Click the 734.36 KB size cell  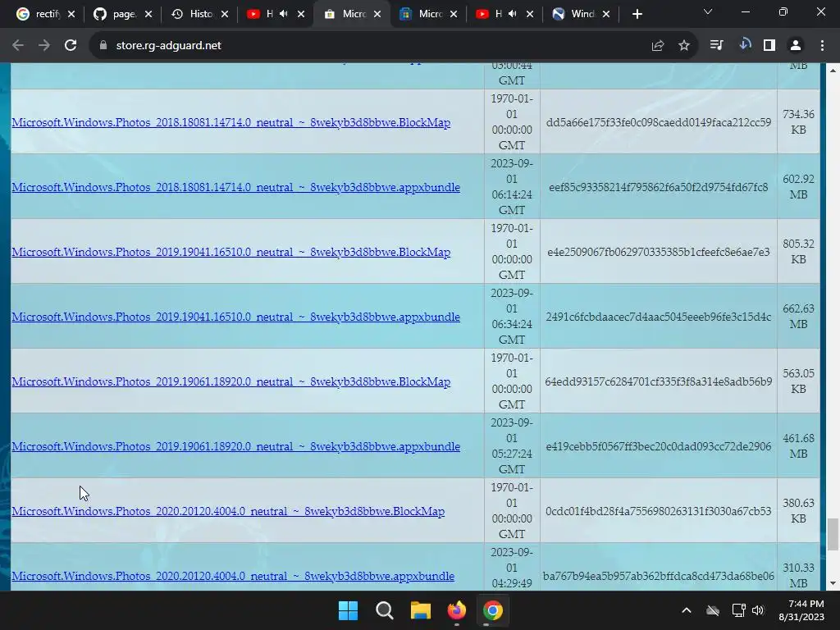coord(798,121)
